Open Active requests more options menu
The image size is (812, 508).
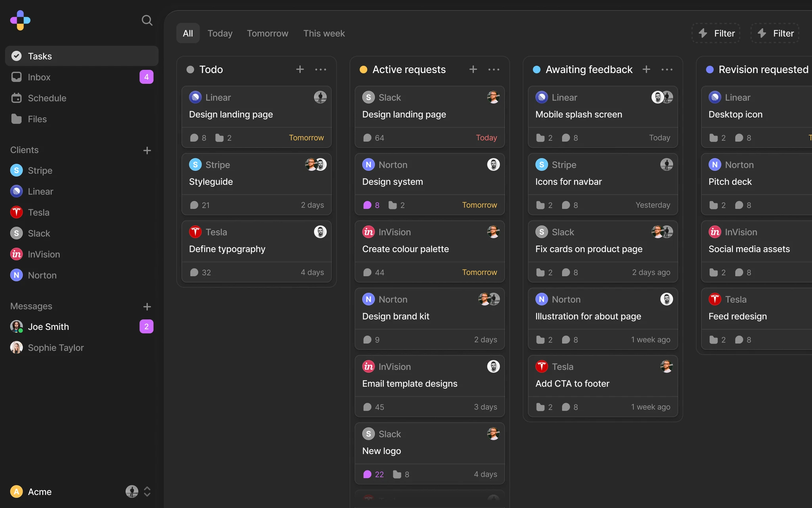494,69
